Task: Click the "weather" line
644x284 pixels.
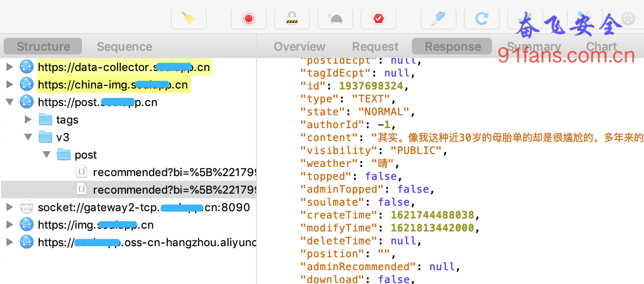Action: pyautogui.click(x=350, y=163)
